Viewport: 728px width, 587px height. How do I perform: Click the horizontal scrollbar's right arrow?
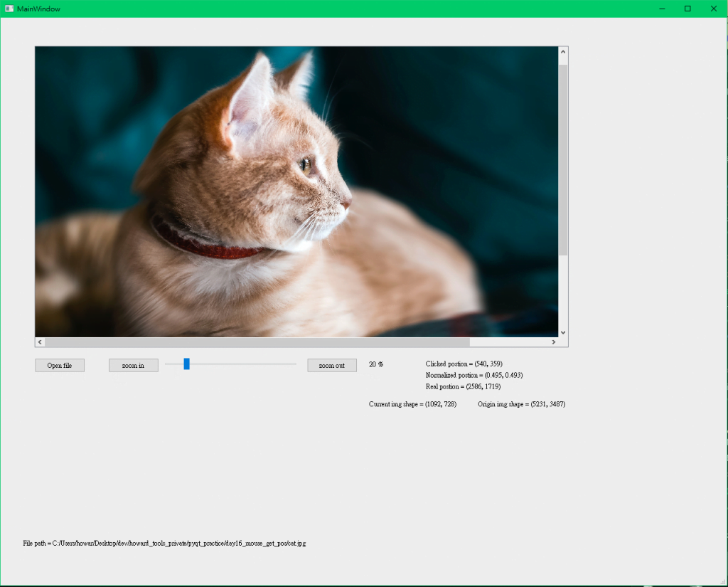(x=554, y=342)
